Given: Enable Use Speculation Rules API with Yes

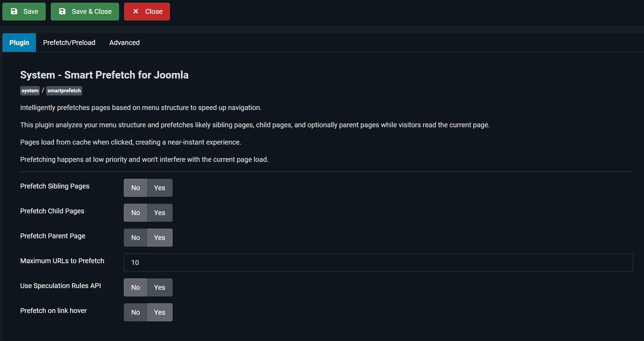Looking at the screenshot, I should point(159,287).
